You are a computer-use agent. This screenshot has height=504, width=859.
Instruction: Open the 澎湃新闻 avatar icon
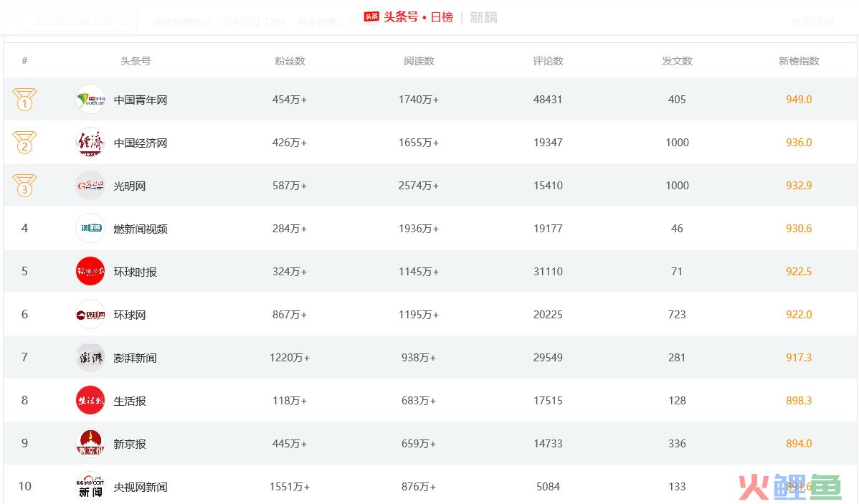pyautogui.click(x=90, y=358)
